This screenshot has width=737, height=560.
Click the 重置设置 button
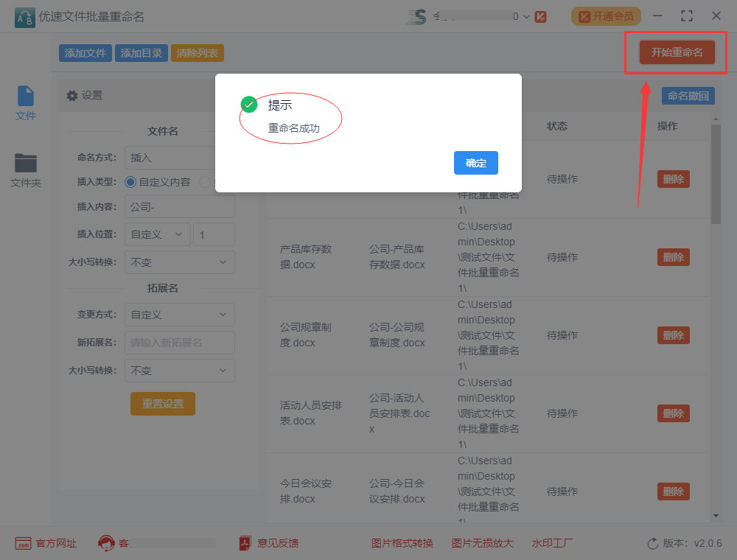(163, 404)
